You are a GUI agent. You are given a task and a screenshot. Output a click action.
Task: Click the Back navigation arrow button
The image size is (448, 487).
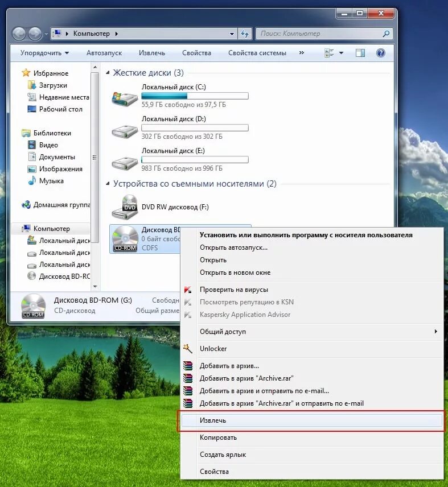point(19,34)
